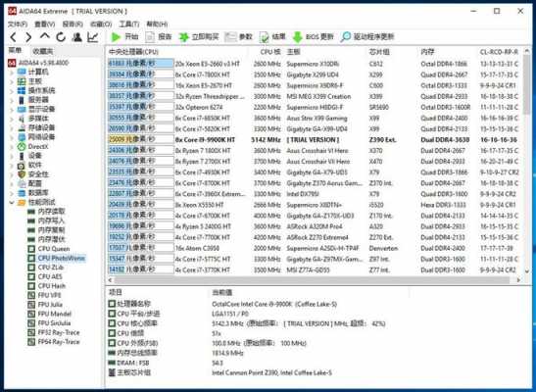
Task: Open the line chart toolbar icon
Action: [x=93, y=37]
